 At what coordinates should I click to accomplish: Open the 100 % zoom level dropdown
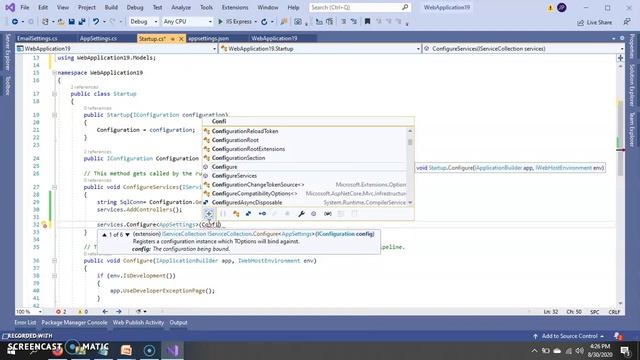pos(29,311)
